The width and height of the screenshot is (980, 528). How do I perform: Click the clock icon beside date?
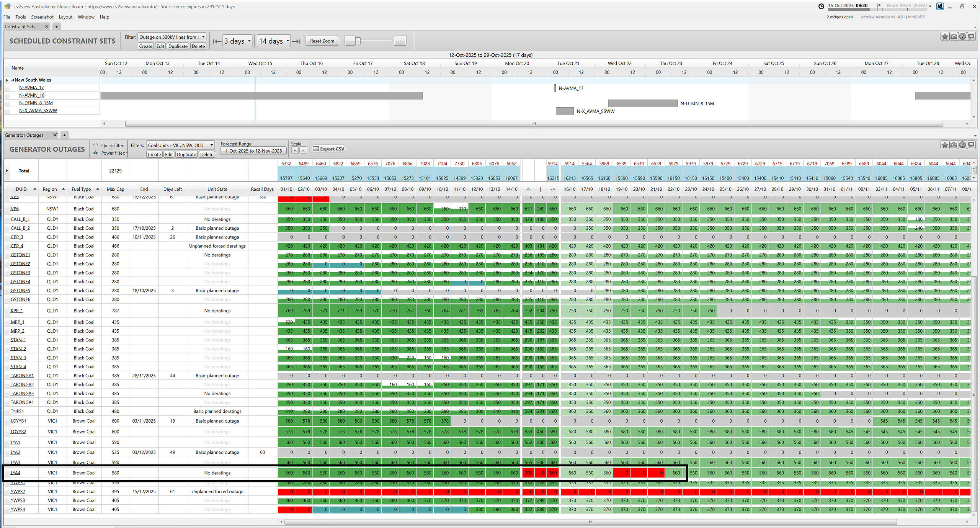coord(821,6)
